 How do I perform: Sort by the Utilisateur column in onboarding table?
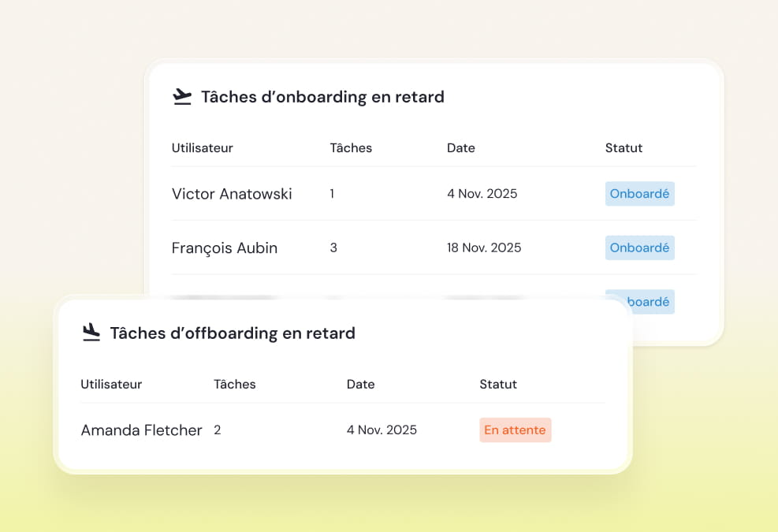coord(202,147)
